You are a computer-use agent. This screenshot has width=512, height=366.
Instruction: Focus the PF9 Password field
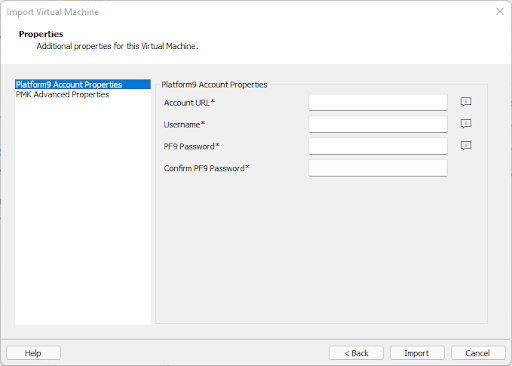pyautogui.click(x=378, y=146)
